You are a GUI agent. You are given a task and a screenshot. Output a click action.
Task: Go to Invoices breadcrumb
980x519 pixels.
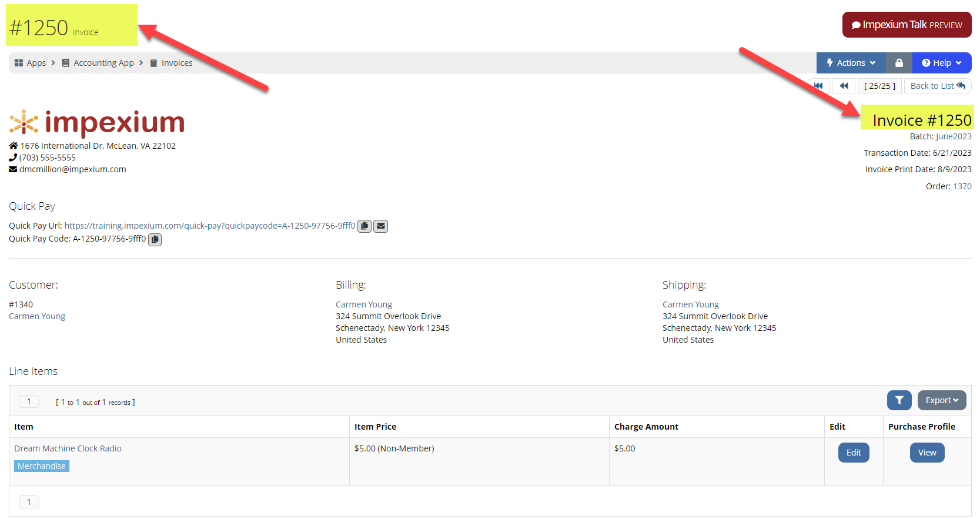point(177,63)
